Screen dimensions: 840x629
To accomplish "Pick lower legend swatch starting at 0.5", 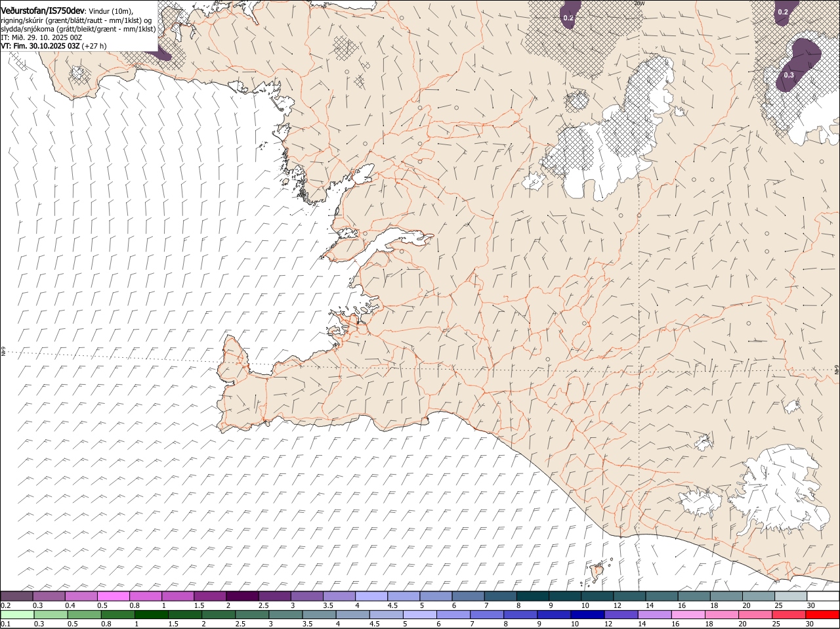I will [x=84, y=615].
